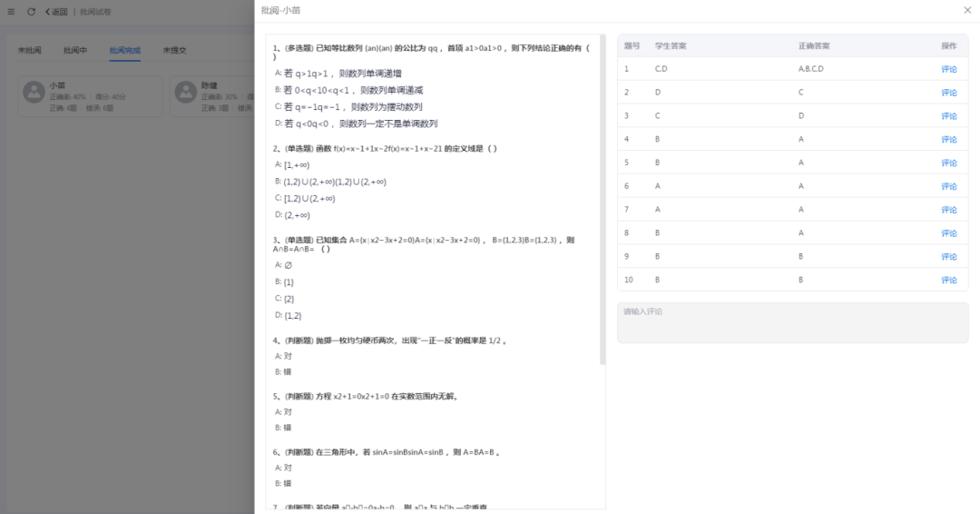Screen dimensions: 980x514
Task: Click 评论 link for question 1
Action: pyautogui.click(x=948, y=69)
